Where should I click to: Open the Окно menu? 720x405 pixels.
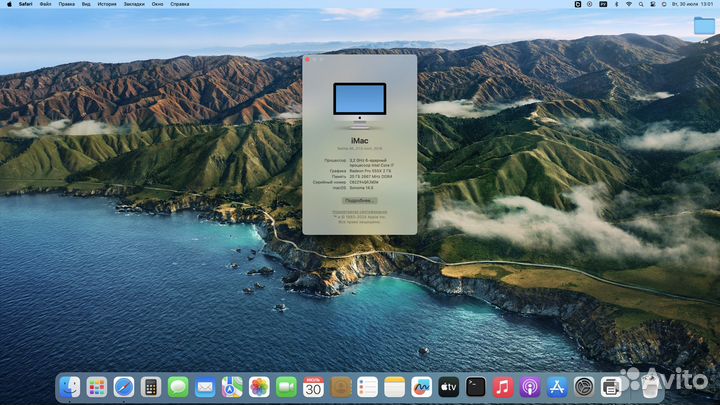tap(158, 4)
